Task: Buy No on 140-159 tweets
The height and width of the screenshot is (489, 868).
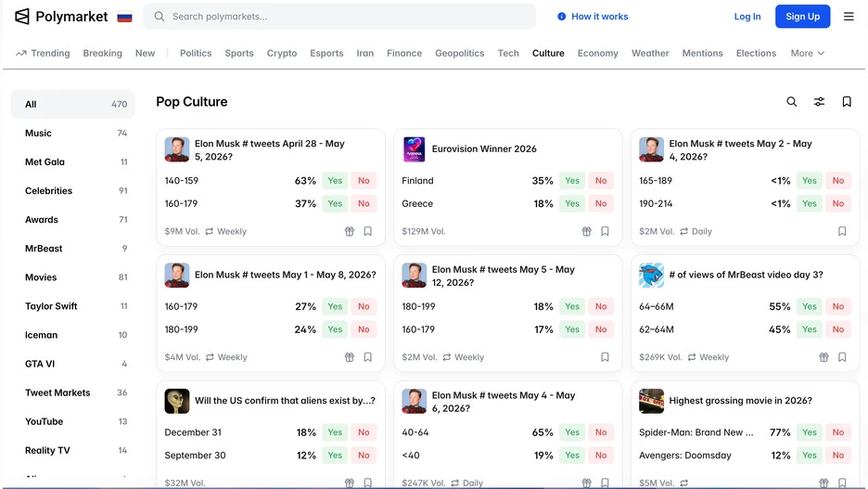Action: [364, 181]
